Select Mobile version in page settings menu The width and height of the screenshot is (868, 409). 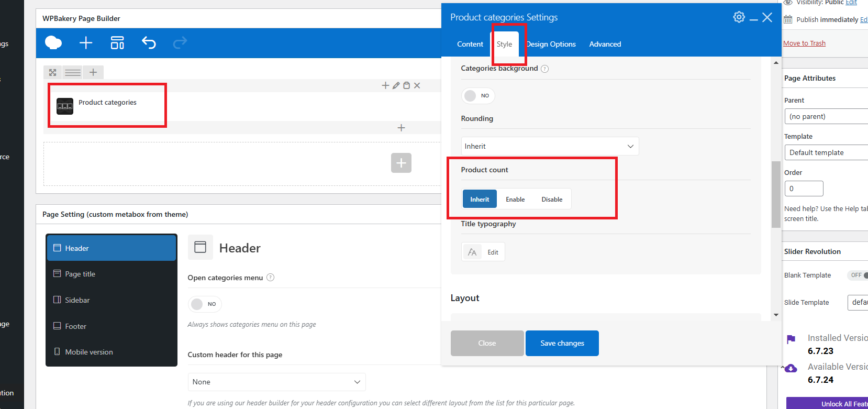(112, 352)
